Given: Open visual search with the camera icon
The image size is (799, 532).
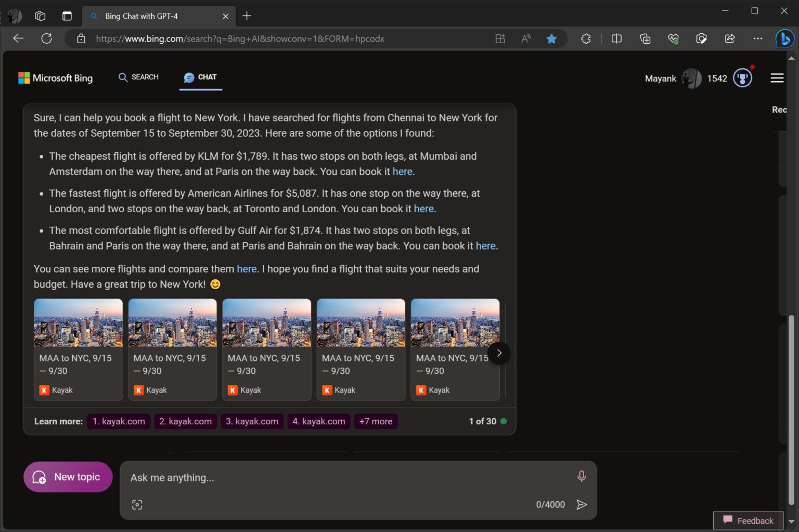Looking at the screenshot, I should coord(137,504).
